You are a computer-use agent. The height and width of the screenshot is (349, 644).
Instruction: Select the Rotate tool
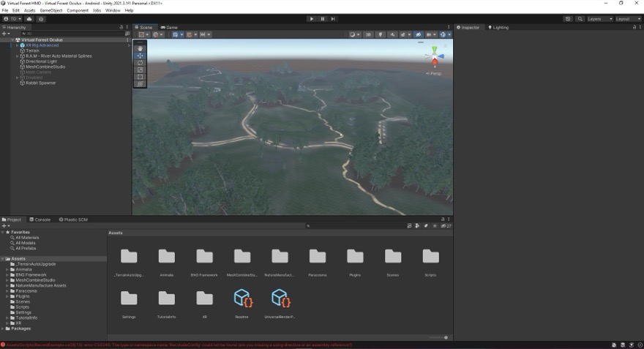pos(140,62)
